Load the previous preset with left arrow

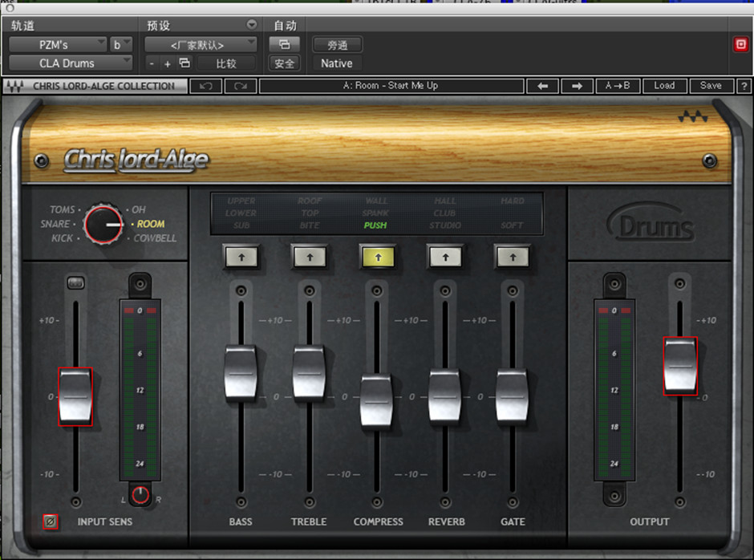(543, 86)
